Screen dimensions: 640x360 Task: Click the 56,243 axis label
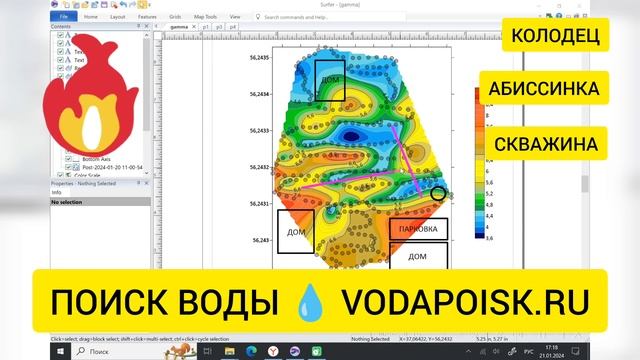pos(260,240)
